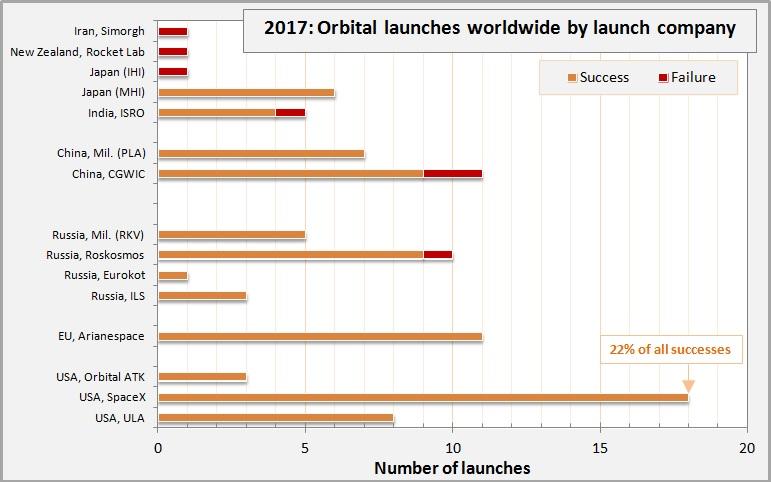Select the Failure legend entry

click(x=687, y=77)
